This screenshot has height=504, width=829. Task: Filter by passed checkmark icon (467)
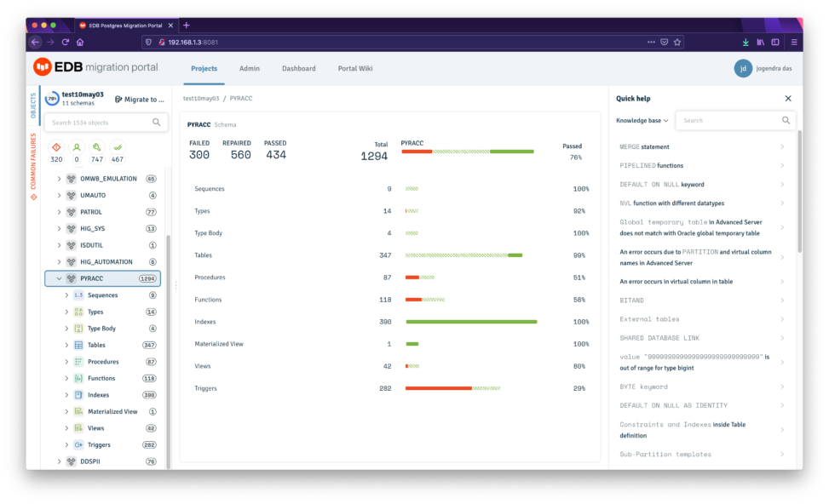118,147
